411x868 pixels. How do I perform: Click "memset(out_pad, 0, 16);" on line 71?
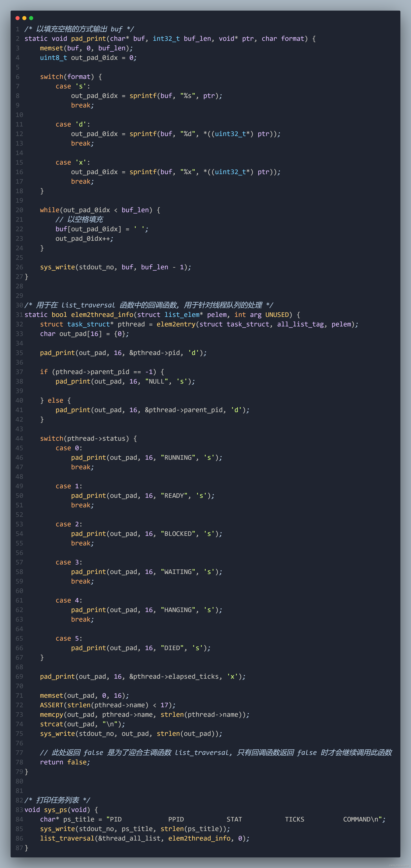[x=85, y=696]
